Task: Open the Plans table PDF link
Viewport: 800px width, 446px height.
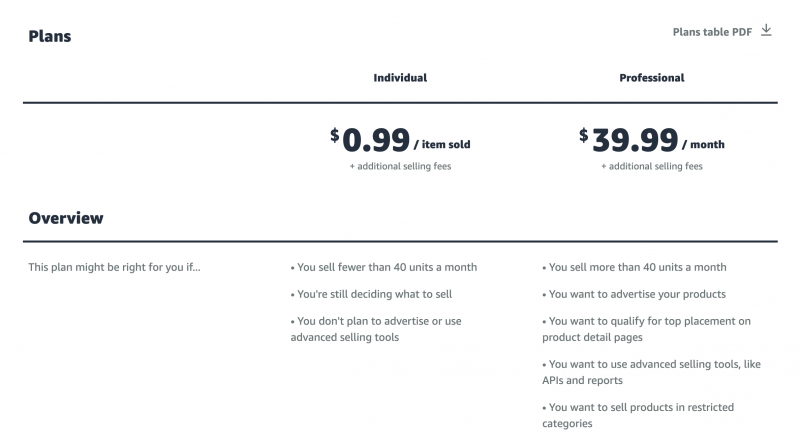Action: click(x=712, y=32)
